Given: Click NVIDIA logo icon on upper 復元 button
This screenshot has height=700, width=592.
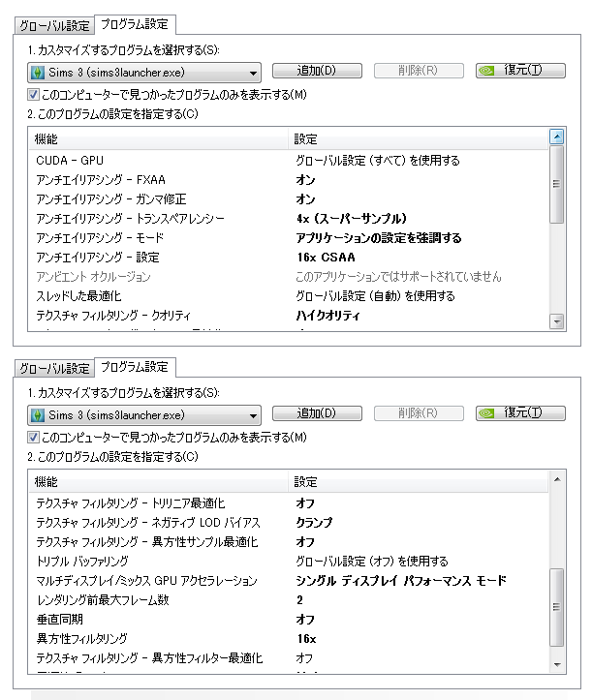Looking at the screenshot, I should tap(486, 71).
